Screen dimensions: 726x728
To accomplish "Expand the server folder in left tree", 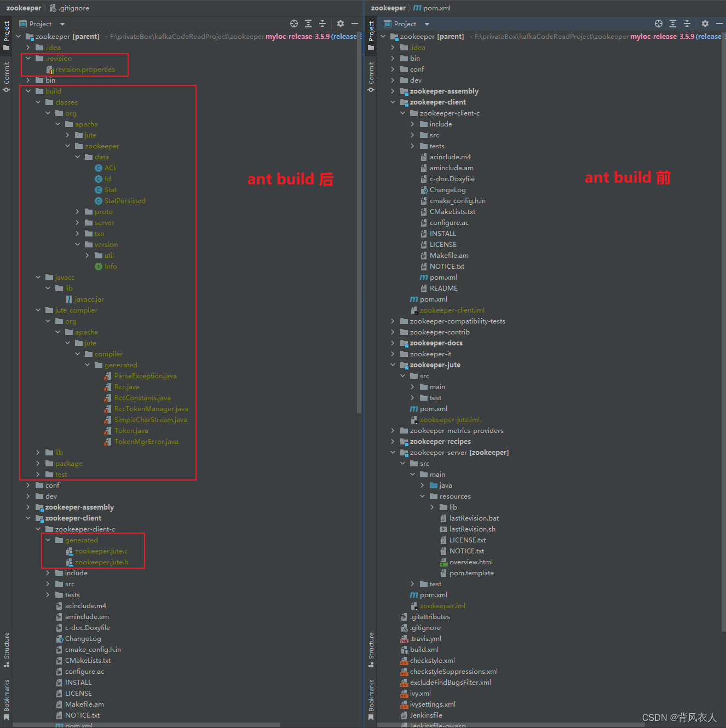I will 78,223.
